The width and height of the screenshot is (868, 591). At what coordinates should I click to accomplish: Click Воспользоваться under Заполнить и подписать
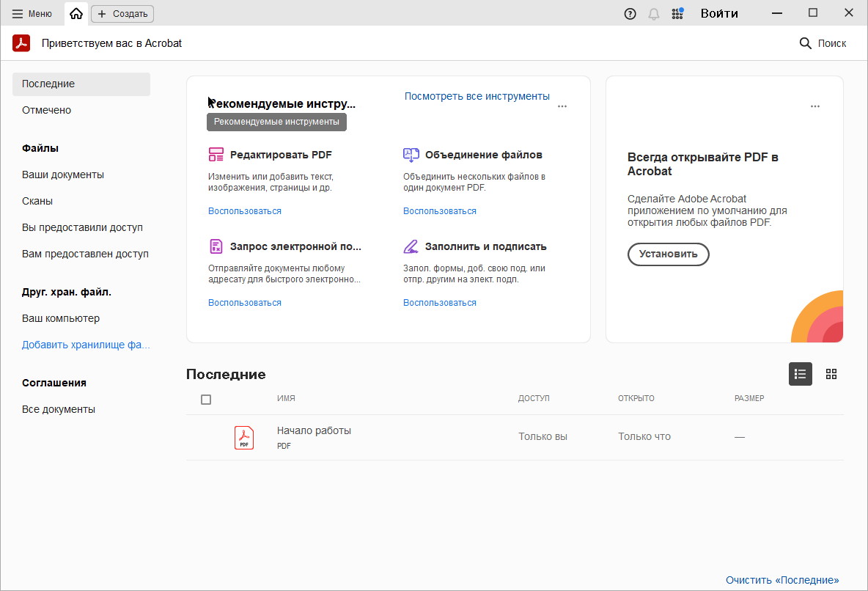(440, 302)
